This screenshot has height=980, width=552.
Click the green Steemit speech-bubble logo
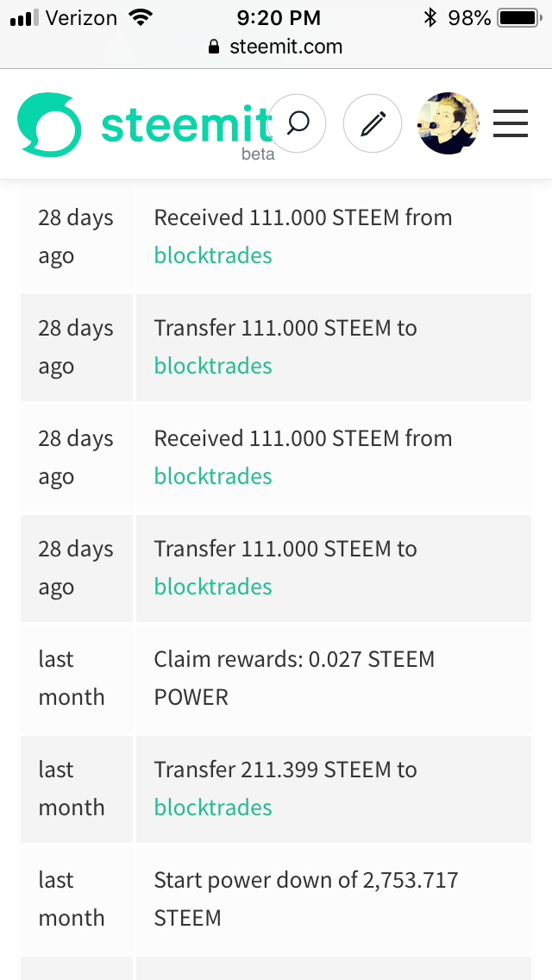pos(49,125)
